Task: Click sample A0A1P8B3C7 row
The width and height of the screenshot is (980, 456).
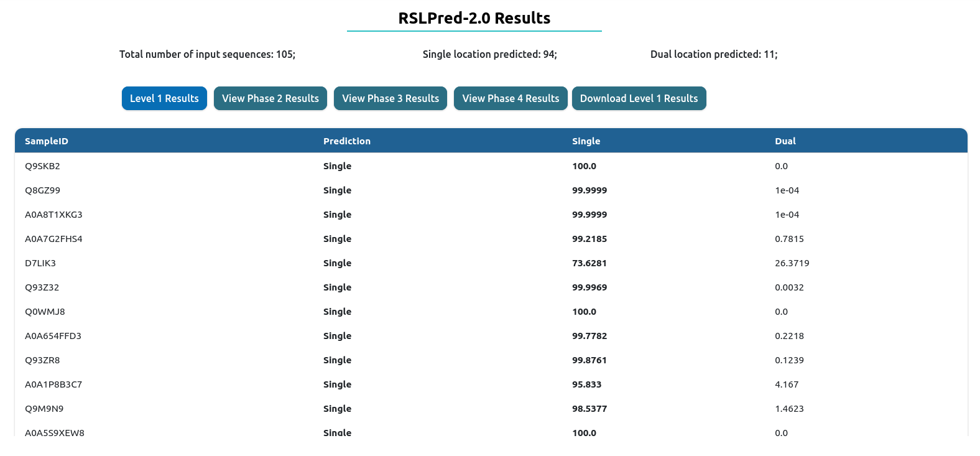Action: coord(53,384)
